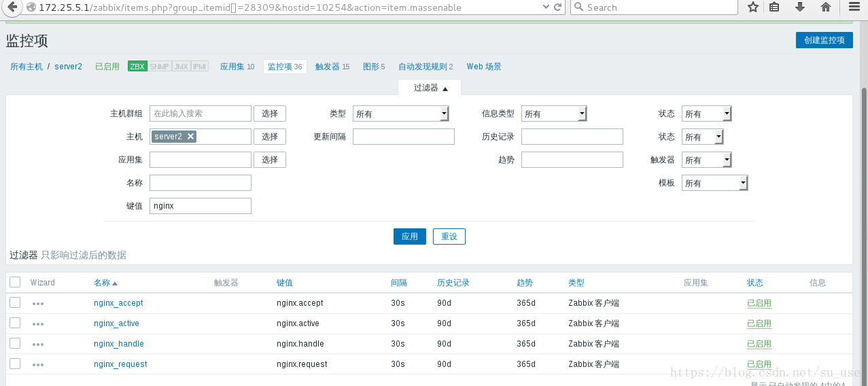Remove server2 tag from host filter
This screenshot has width=868, height=386.
(190, 136)
